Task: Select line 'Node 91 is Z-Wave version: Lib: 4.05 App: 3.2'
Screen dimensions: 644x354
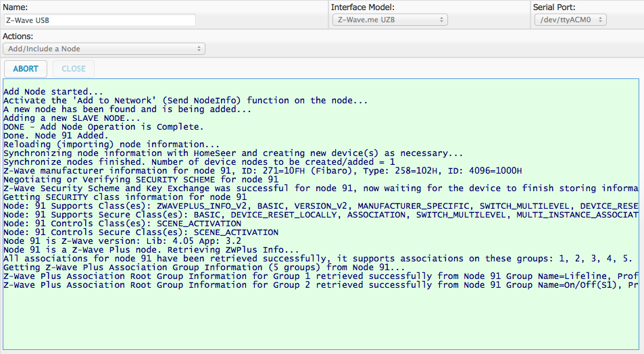Action: coord(122,241)
